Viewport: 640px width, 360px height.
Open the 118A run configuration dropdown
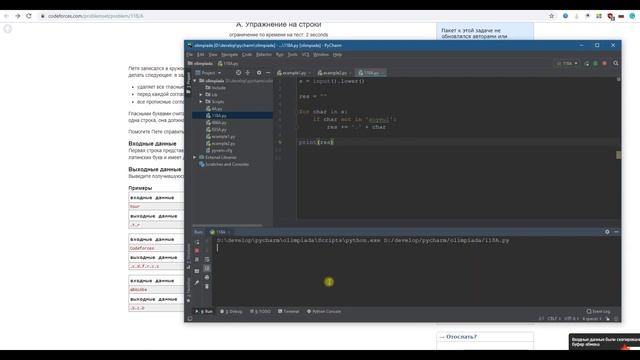(567, 63)
